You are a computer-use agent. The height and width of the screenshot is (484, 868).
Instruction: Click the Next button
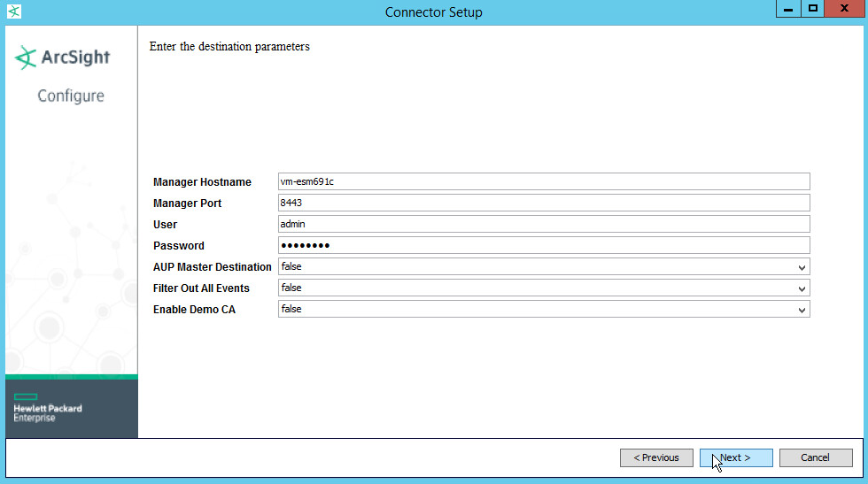(736, 457)
